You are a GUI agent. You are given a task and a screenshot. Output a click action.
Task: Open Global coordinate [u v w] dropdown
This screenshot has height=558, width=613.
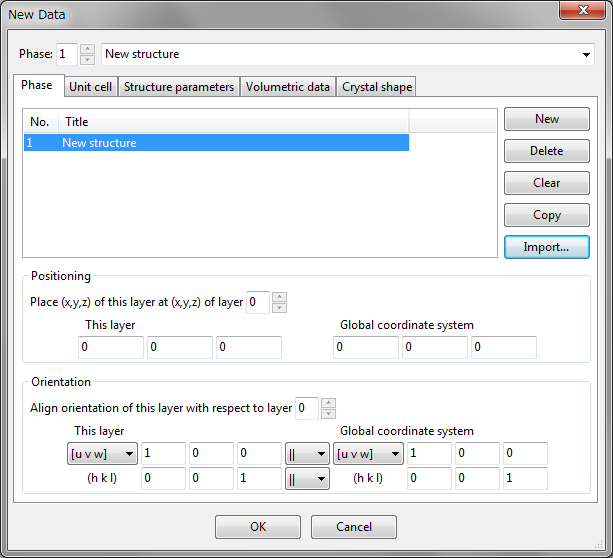368,455
